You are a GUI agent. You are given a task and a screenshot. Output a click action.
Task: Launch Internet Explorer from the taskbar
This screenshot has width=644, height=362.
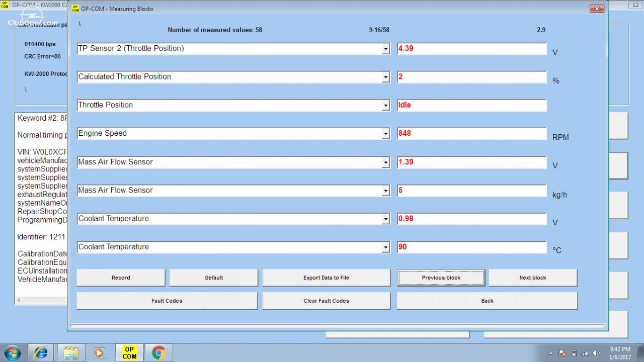click(x=40, y=353)
